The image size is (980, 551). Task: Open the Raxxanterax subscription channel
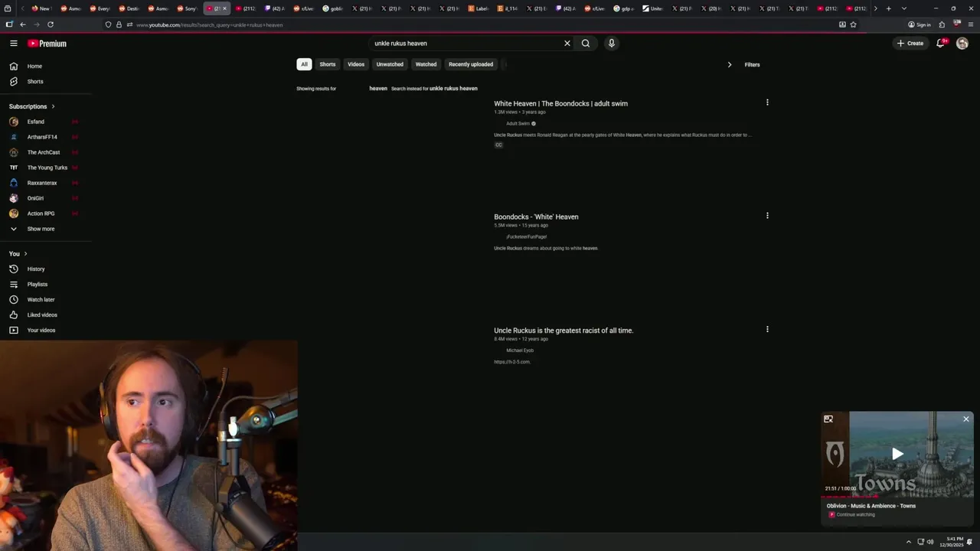tap(46, 183)
